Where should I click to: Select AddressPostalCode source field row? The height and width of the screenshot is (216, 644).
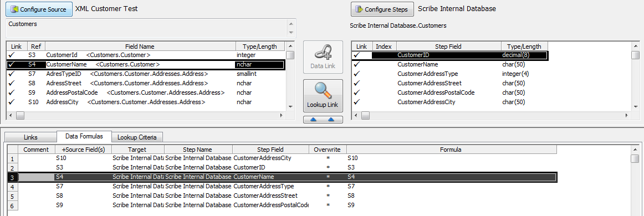pyautogui.click(x=146, y=92)
